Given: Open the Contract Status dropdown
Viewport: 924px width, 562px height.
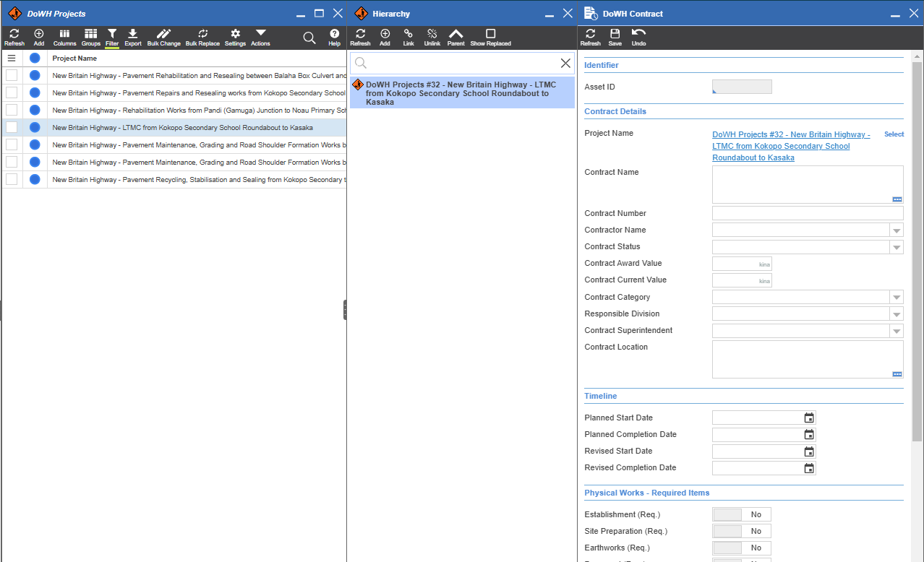Looking at the screenshot, I should pos(897,247).
